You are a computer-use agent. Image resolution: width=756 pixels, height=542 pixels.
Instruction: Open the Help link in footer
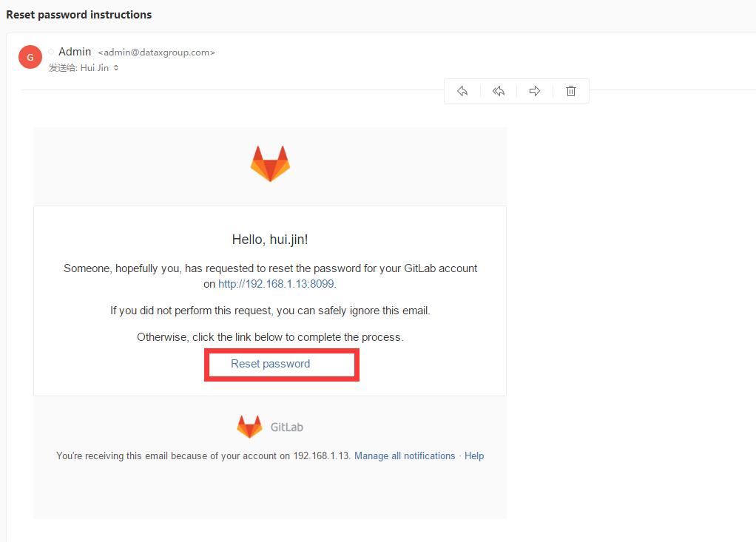(474, 455)
